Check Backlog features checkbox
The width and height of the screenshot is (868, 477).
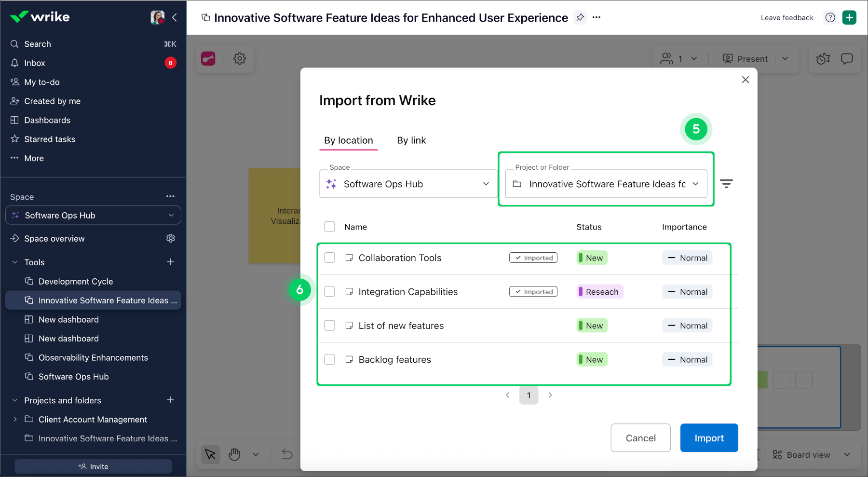330,359
